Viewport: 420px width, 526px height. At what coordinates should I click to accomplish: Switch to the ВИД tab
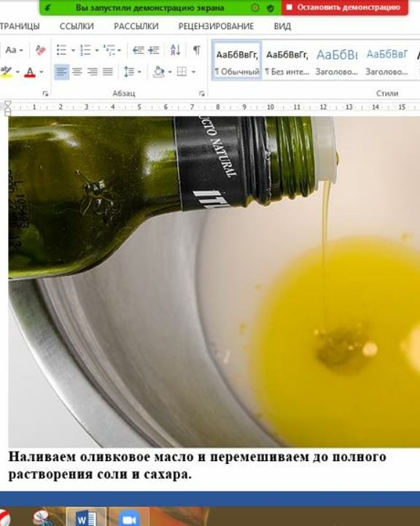point(282,26)
